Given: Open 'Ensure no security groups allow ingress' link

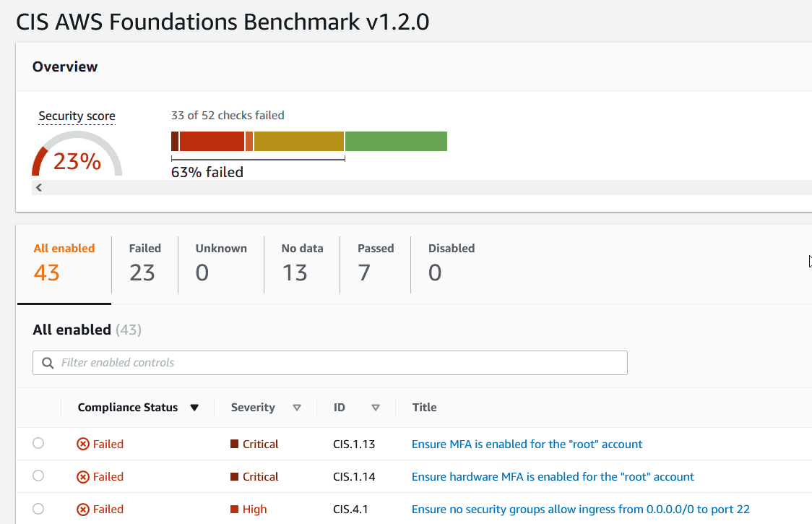Looking at the screenshot, I should [x=581, y=510].
